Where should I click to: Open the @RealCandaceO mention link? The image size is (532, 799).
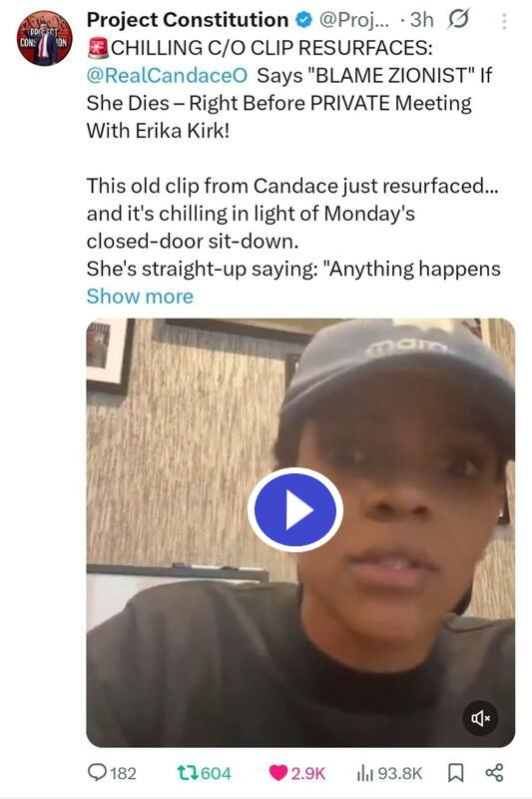[167, 76]
